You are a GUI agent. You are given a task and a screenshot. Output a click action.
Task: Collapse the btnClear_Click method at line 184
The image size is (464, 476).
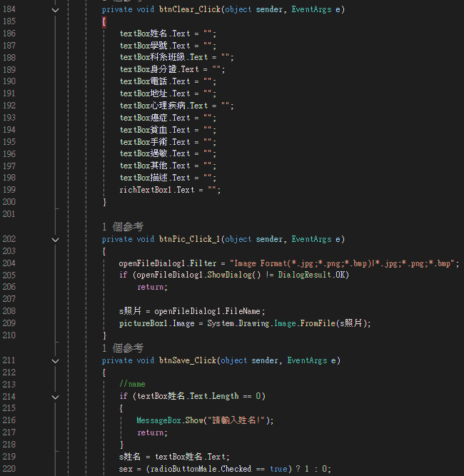tap(55, 10)
